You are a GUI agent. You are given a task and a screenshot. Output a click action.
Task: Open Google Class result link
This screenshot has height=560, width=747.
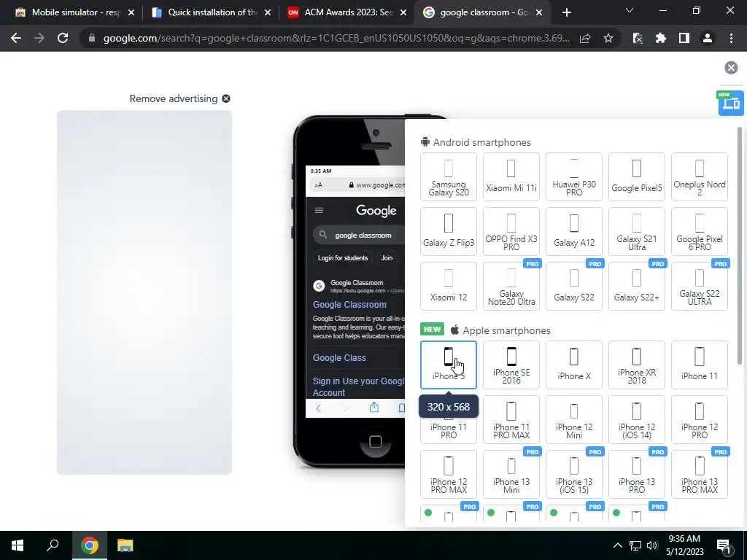pyautogui.click(x=339, y=358)
